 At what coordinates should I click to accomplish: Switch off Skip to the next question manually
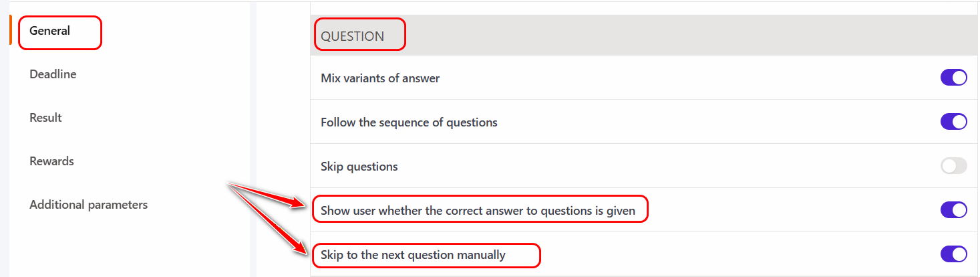click(x=953, y=254)
